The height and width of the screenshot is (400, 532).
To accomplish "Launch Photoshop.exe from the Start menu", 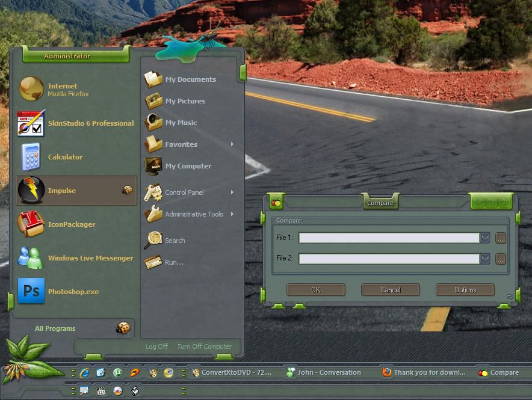I will click(x=76, y=292).
